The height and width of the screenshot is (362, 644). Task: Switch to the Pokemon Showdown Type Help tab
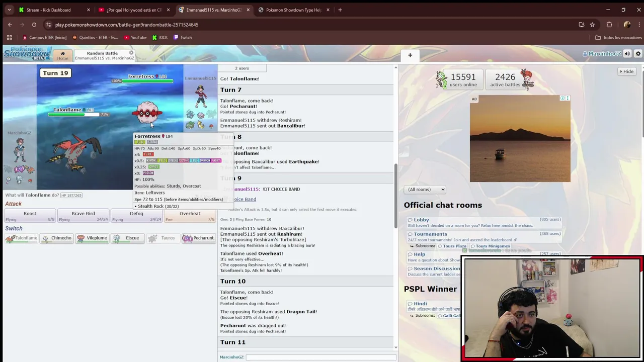click(x=294, y=10)
